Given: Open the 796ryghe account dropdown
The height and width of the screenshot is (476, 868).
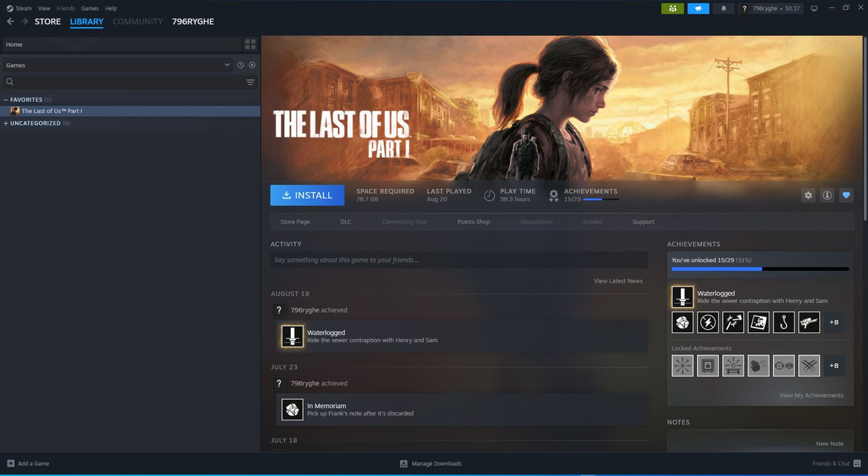Looking at the screenshot, I should 771,8.
